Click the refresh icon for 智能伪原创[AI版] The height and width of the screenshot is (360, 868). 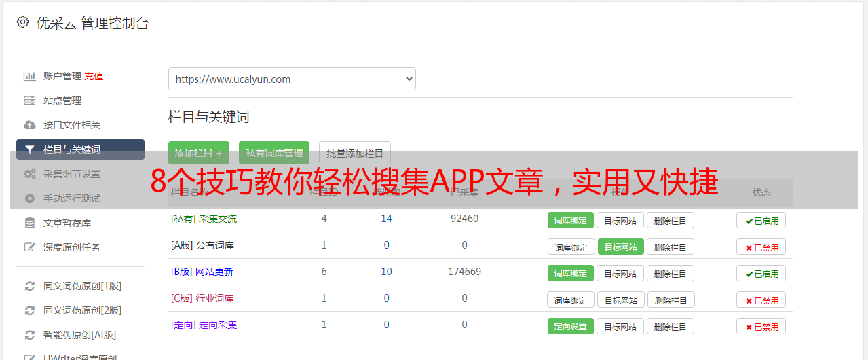click(x=29, y=335)
